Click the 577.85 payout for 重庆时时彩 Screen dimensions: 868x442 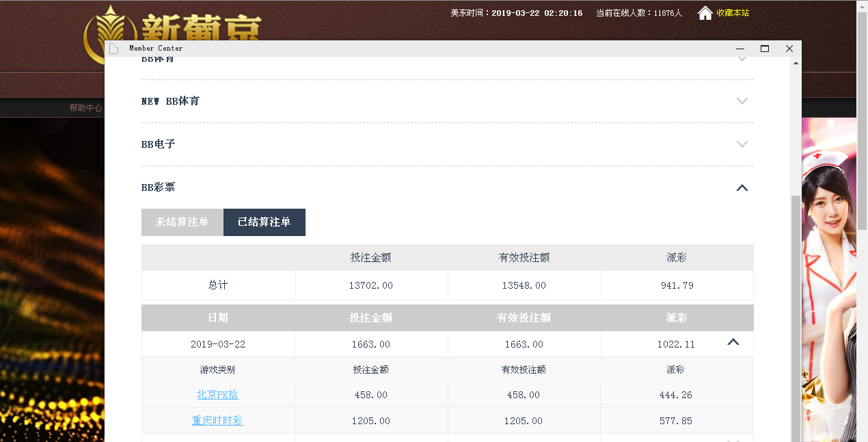(x=676, y=421)
